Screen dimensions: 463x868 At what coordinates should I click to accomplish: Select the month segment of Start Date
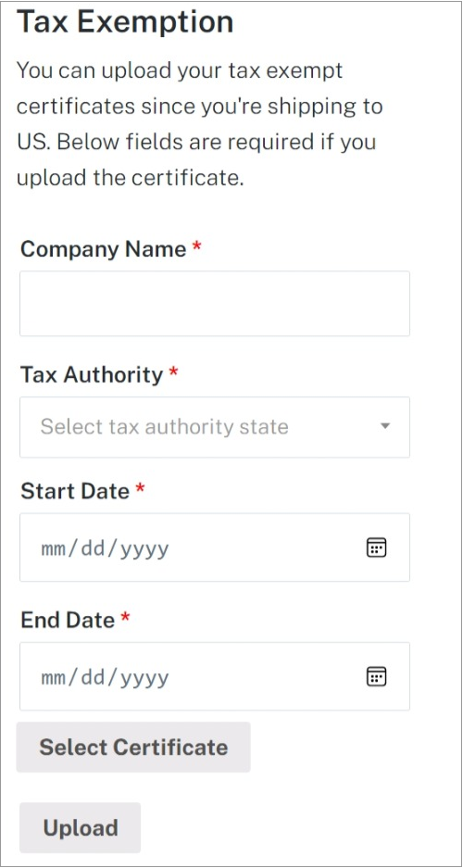point(54,548)
